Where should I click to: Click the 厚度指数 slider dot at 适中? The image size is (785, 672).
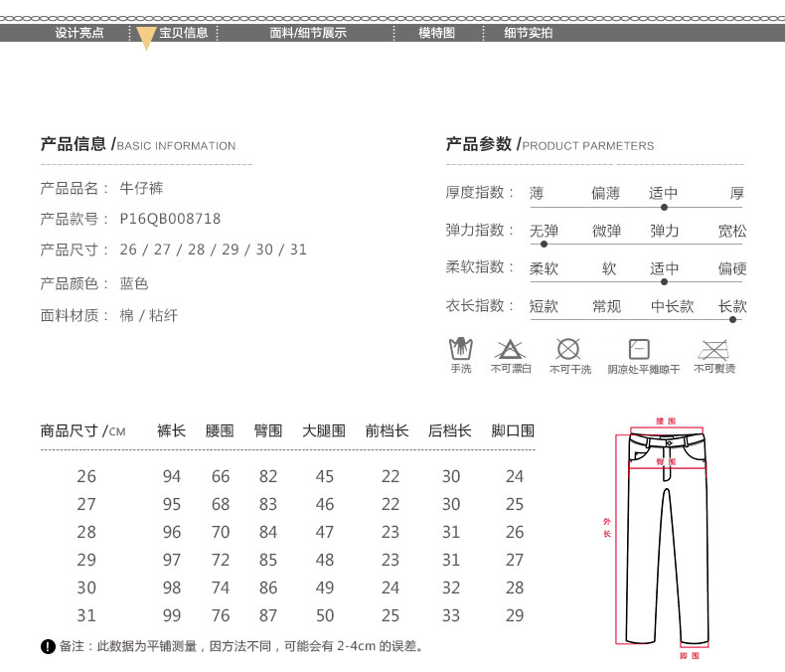click(x=664, y=208)
